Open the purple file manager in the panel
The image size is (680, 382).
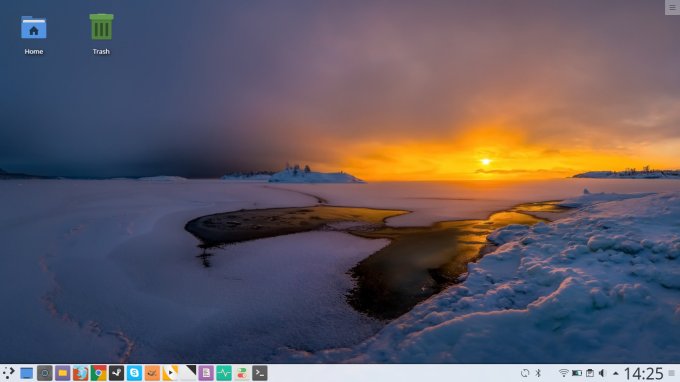pos(62,373)
